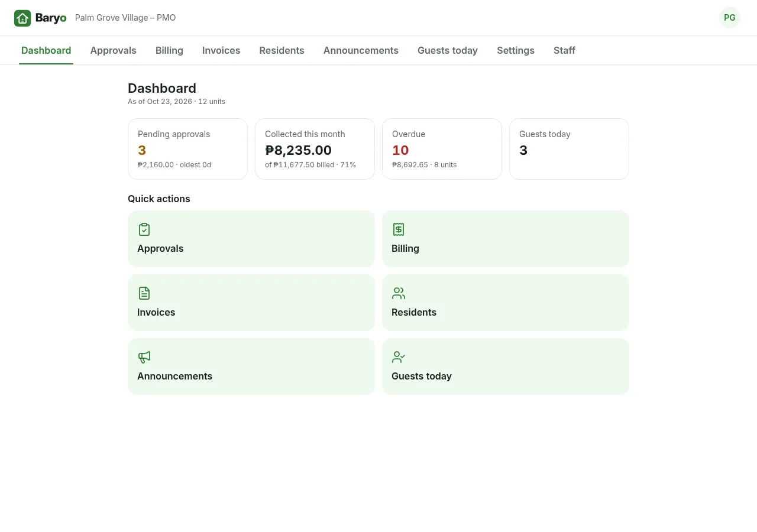Select the Guests today navigation tab
This screenshot has width=757, height=532.
pos(448,50)
